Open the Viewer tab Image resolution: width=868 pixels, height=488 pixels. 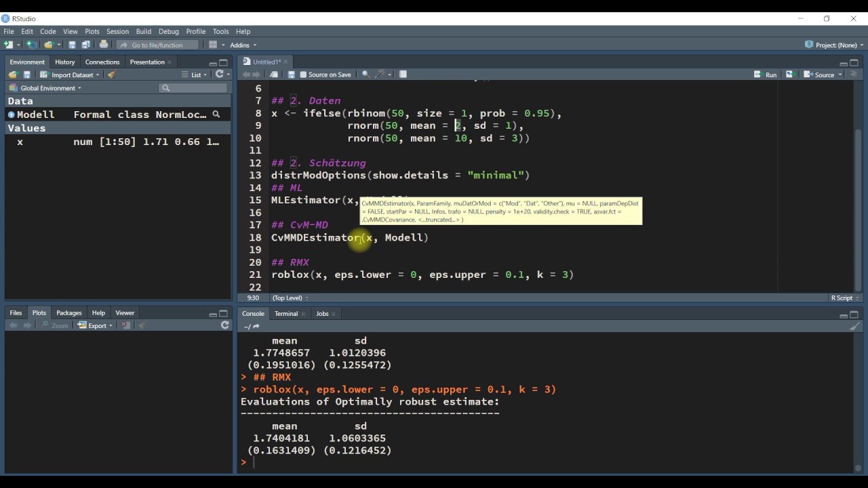[x=125, y=313]
